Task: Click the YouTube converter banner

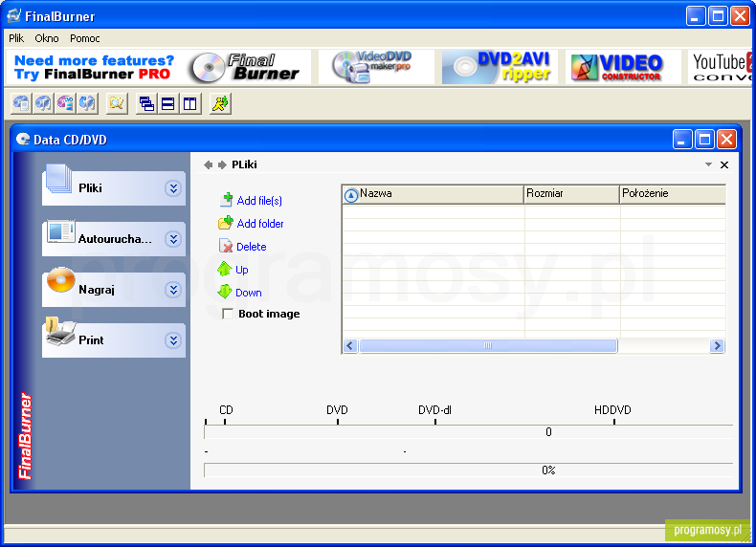Action: (721, 67)
